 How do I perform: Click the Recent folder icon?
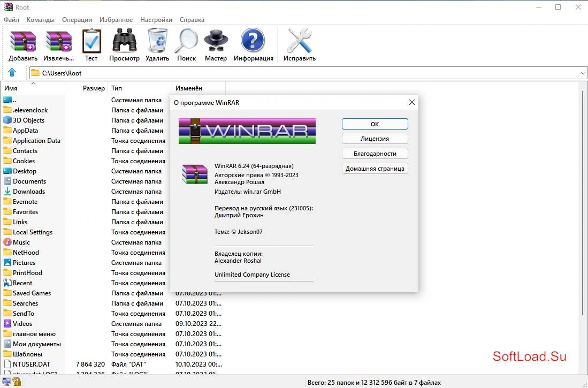[x=7, y=283]
